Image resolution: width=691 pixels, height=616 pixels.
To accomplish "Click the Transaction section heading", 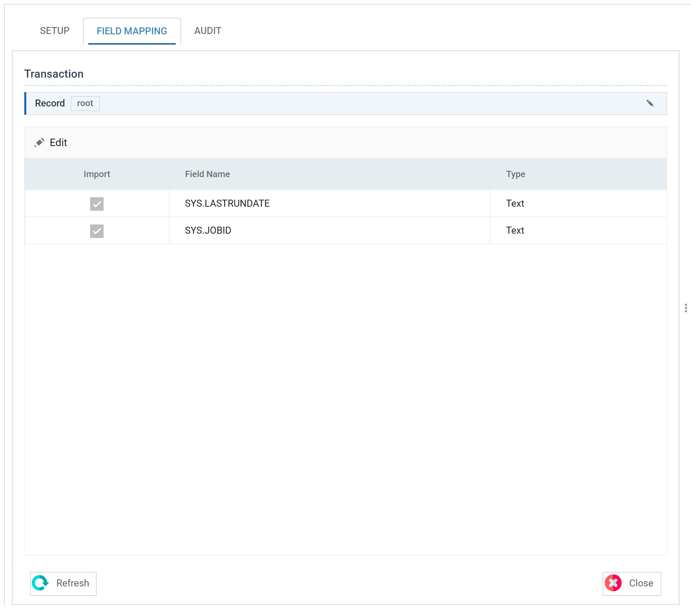I will pyautogui.click(x=54, y=74).
